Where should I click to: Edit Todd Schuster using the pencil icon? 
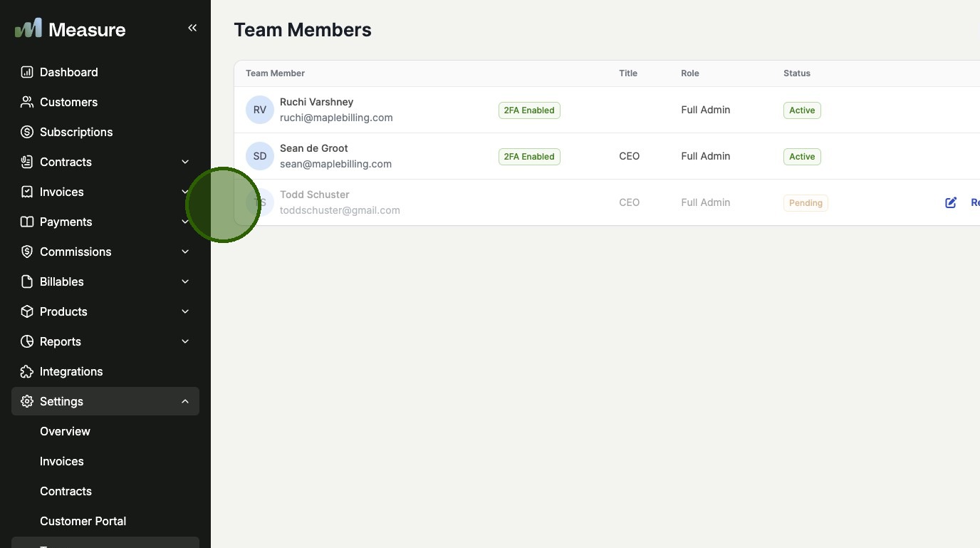[951, 202]
